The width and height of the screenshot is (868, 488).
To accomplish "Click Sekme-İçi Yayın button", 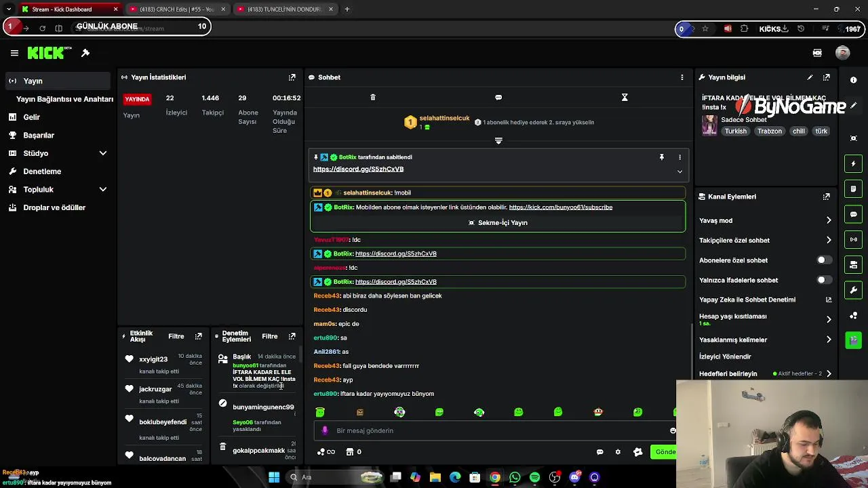I will pyautogui.click(x=498, y=223).
